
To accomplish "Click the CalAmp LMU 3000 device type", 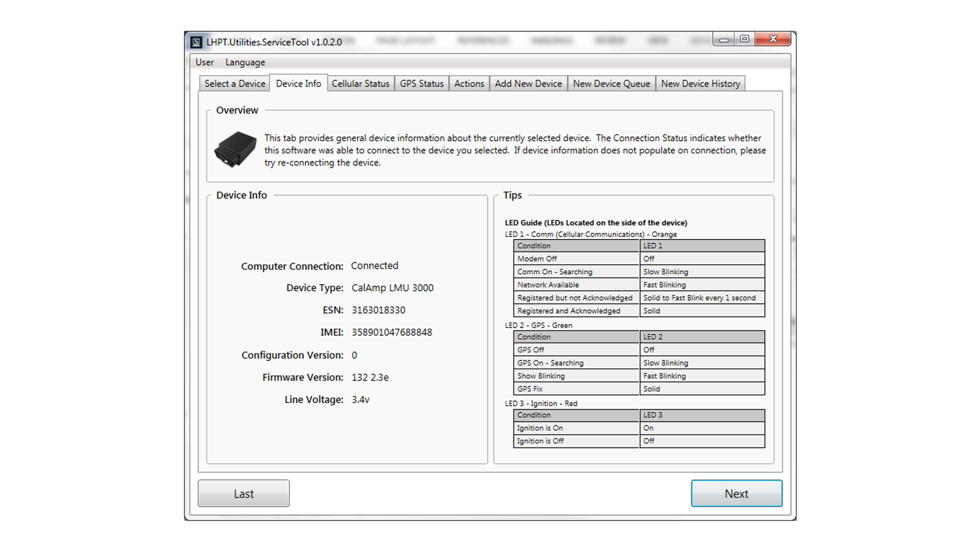I will [x=393, y=288].
